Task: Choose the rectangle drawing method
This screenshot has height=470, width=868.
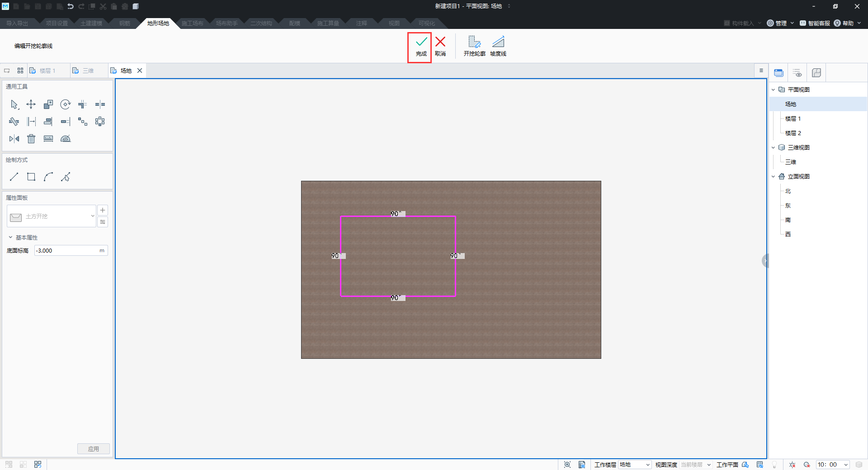Action: 31,177
